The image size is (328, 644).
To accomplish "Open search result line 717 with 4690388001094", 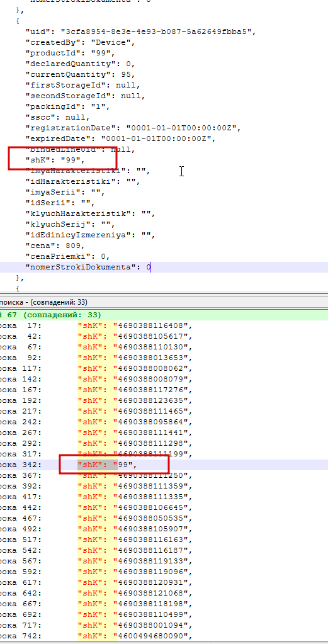I will (x=164, y=624).
